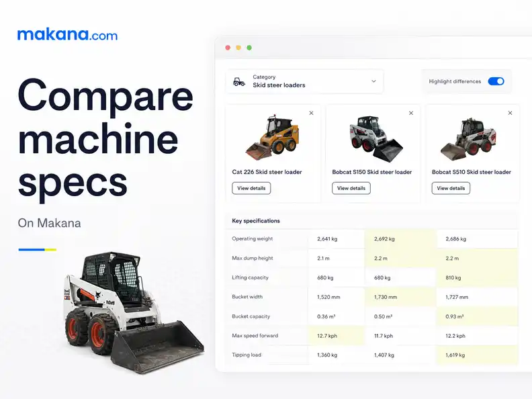View details for Cat 226 loader

click(x=251, y=188)
